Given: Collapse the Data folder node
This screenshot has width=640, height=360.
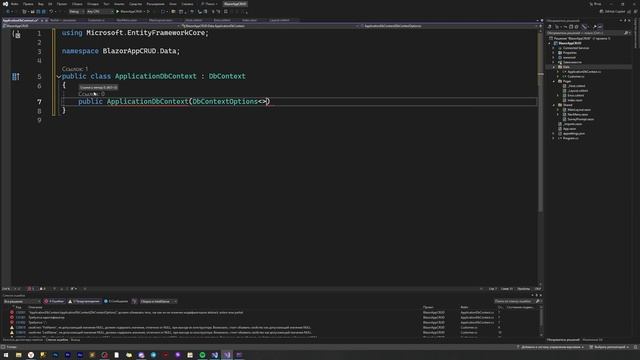Looking at the screenshot, I should coord(554,67).
